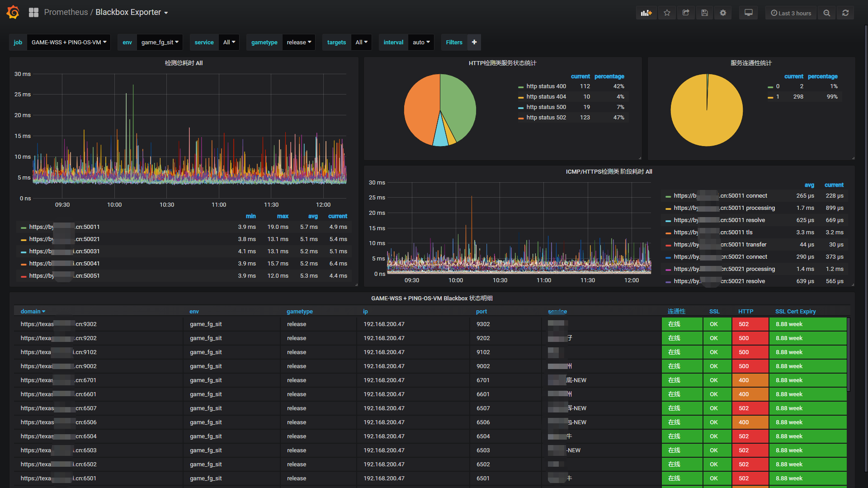Screen dimensions: 868x488
Task: Toggle the cn:50041 series in total time legend
Action: click(64, 264)
